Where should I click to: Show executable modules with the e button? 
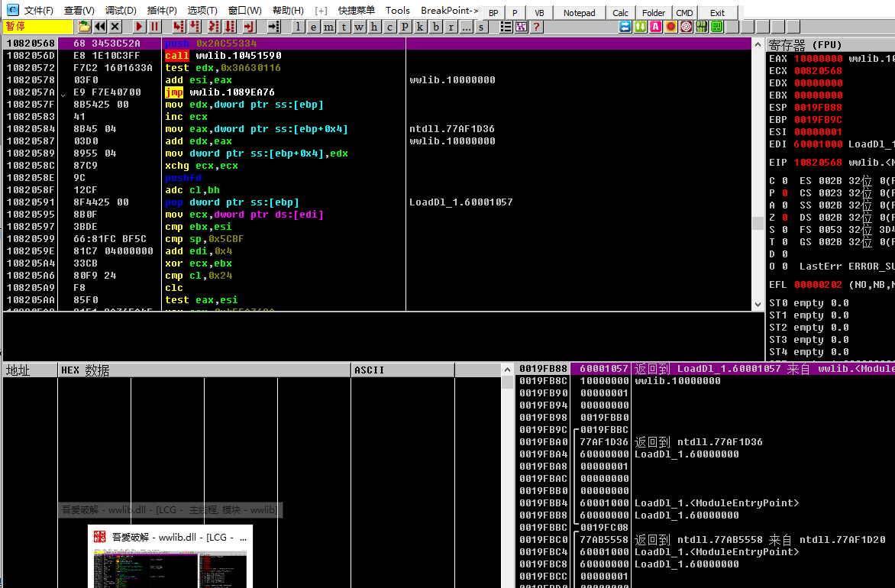tap(313, 26)
